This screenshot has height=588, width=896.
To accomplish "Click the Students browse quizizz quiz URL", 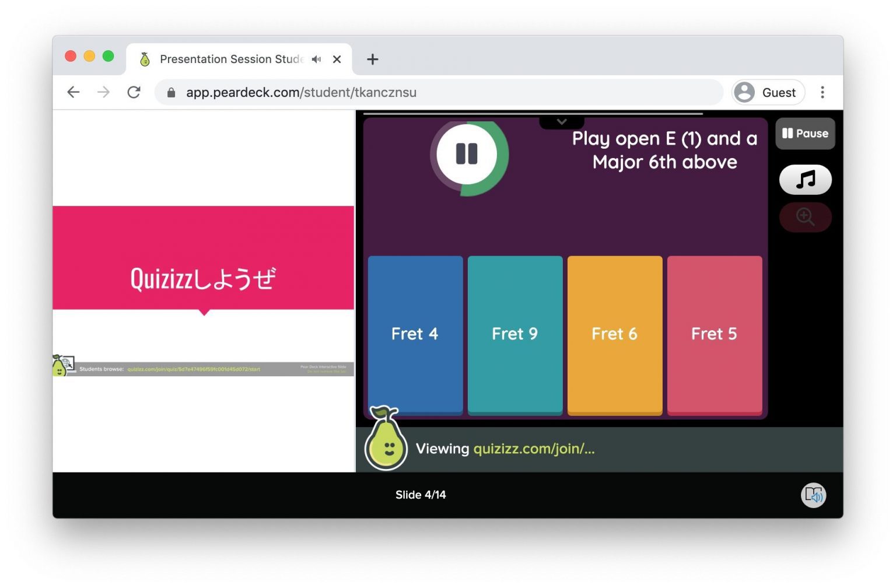I will 193,369.
